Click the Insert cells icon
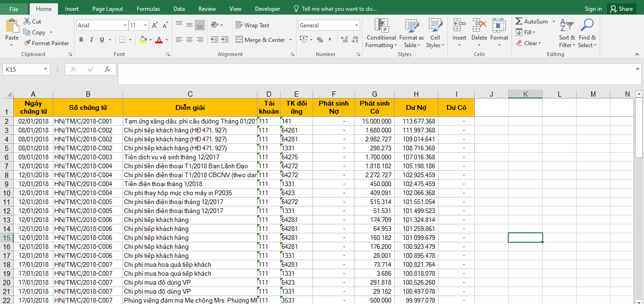This screenshot has height=304, width=644. [459, 26]
